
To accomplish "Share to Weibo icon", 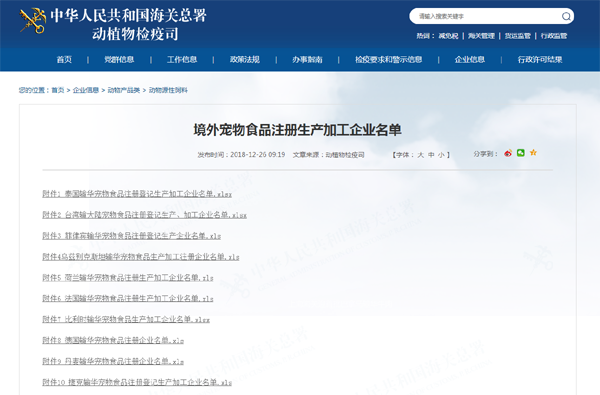I will (508, 153).
